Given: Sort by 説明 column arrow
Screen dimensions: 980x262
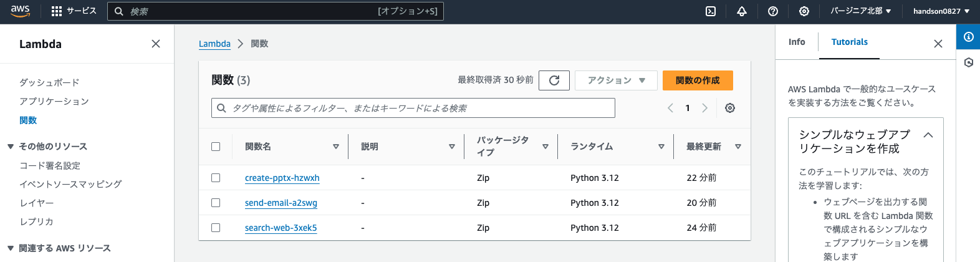Looking at the screenshot, I should point(452,147).
